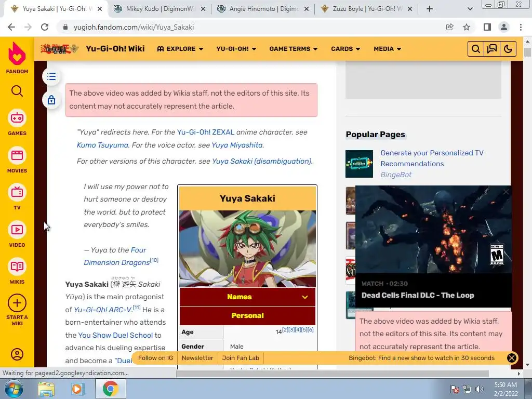
Task: Toggle the Personal infobox section header
Action: click(x=247, y=315)
